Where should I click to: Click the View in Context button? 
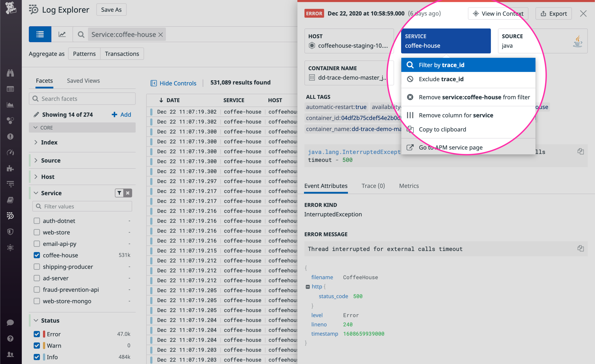(498, 13)
